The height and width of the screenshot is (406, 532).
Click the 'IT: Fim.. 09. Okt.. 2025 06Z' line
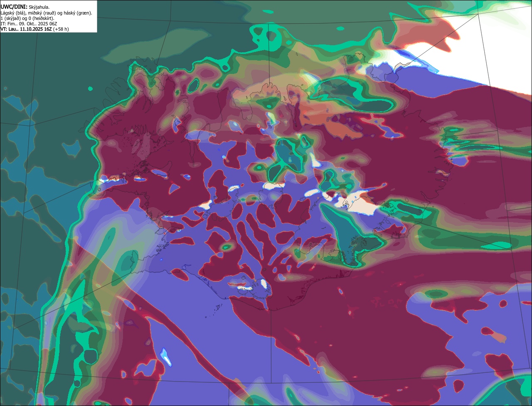(x=29, y=24)
